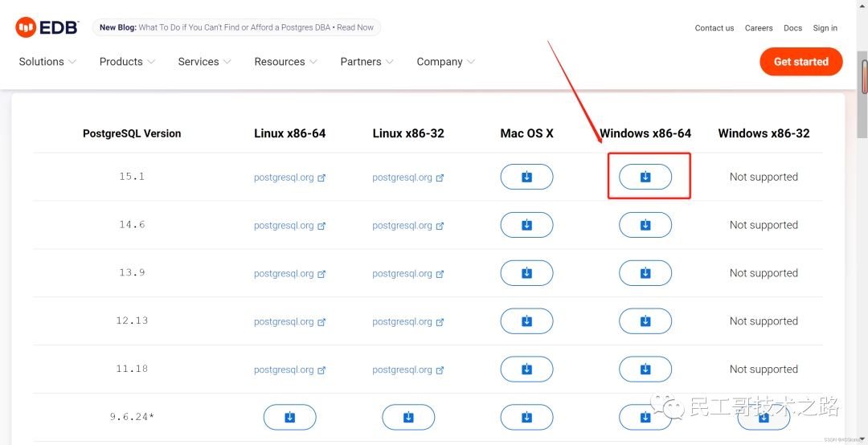Screen dimensions: 868x445
Task: Open the 15.1 Linux x86-64 postgresql.org link
Action: [x=289, y=178]
